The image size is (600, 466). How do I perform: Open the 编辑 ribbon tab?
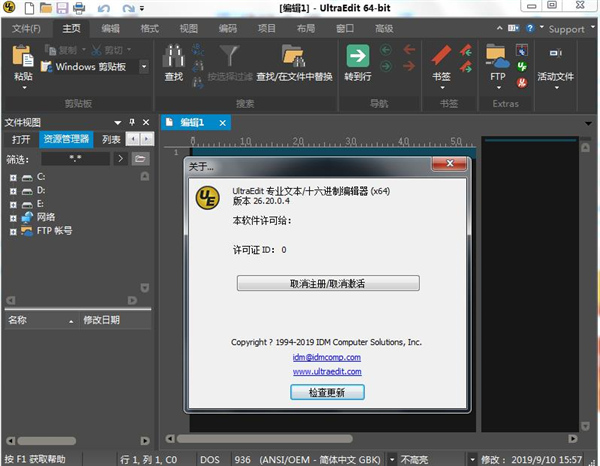(x=110, y=29)
